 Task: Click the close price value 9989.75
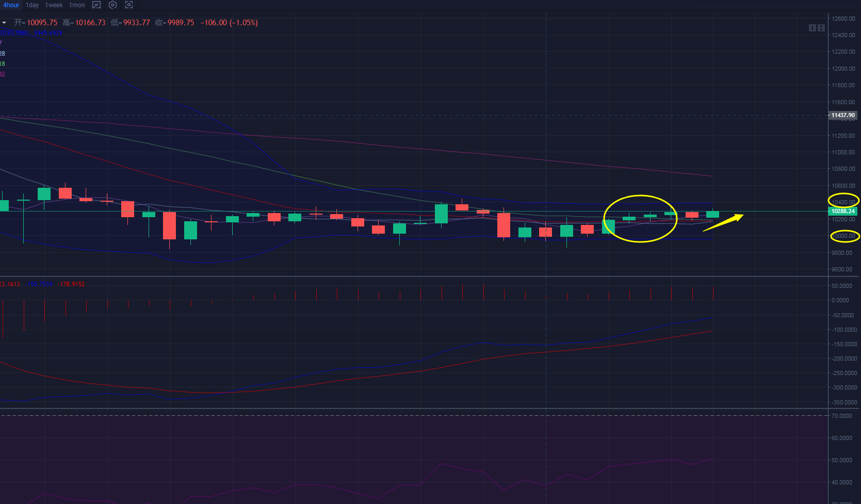(181, 23)
